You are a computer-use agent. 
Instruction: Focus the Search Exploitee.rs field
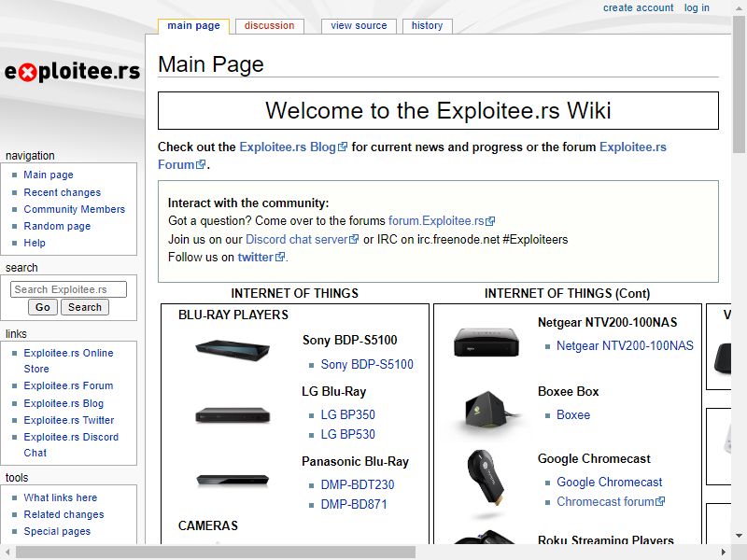click(x=68, y=289)
